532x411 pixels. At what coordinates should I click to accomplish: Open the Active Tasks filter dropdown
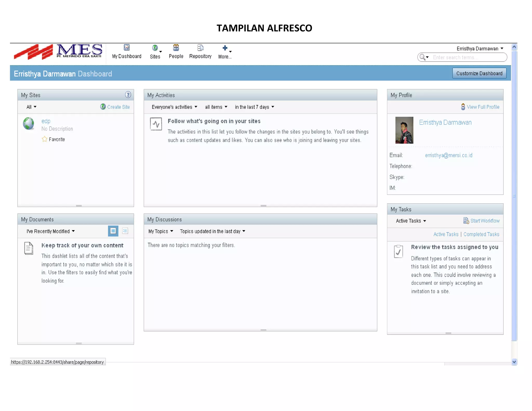point(411,221)
